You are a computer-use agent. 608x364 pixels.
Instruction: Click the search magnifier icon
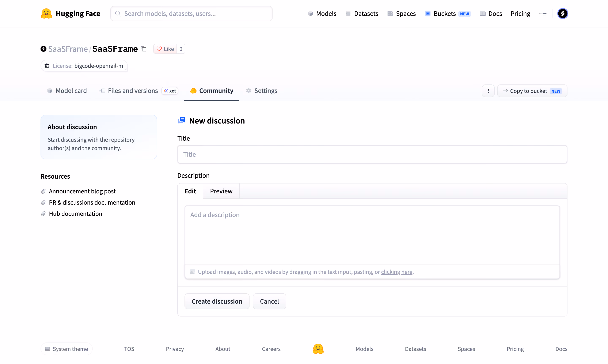tap(118, 14)
